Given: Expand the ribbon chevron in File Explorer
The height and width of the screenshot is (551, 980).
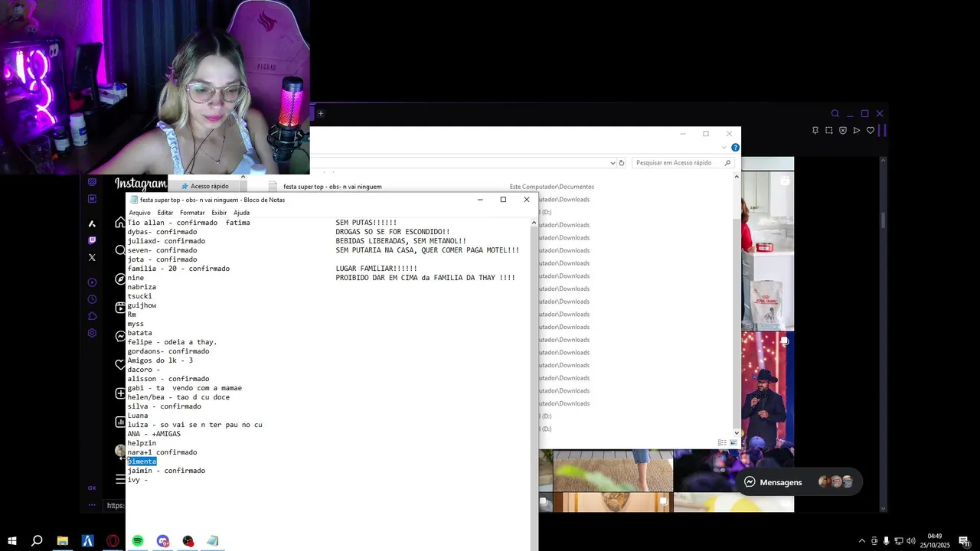Looking at the screenshot, I should click(724, 148).
